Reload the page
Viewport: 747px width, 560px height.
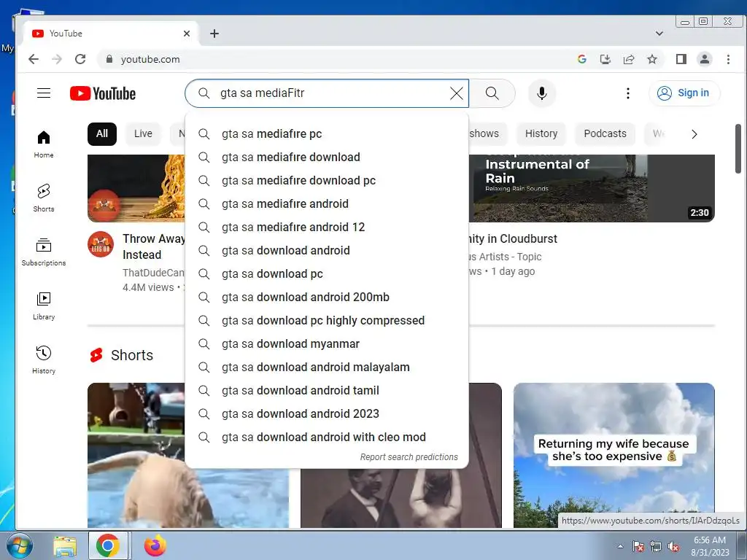coord(80,59)
